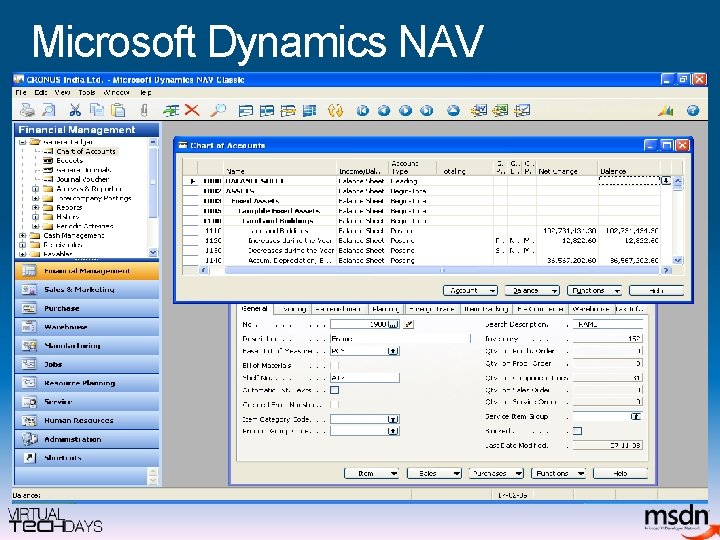Go to Last record with toolbar arrow

[x=427, y=110]
